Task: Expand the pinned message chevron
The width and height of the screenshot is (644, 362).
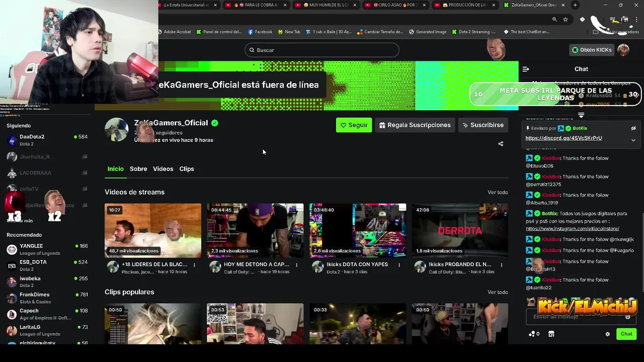Action: pos(633,140)
